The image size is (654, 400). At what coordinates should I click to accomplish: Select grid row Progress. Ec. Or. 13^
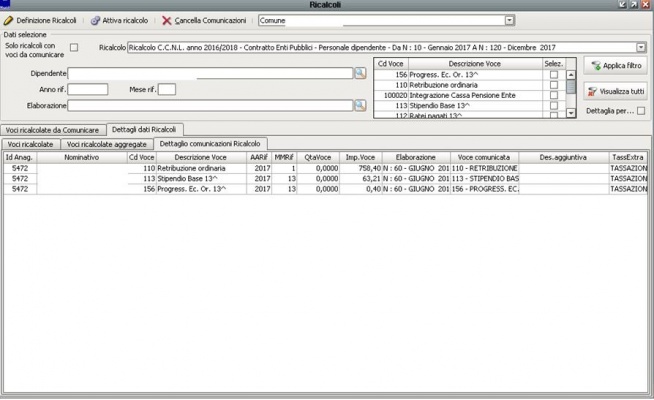pyautogui.click(x=325, y=189)
